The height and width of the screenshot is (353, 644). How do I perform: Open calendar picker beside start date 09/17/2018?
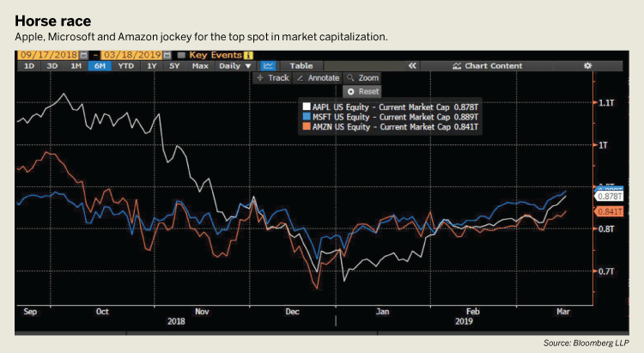[84, 55]
